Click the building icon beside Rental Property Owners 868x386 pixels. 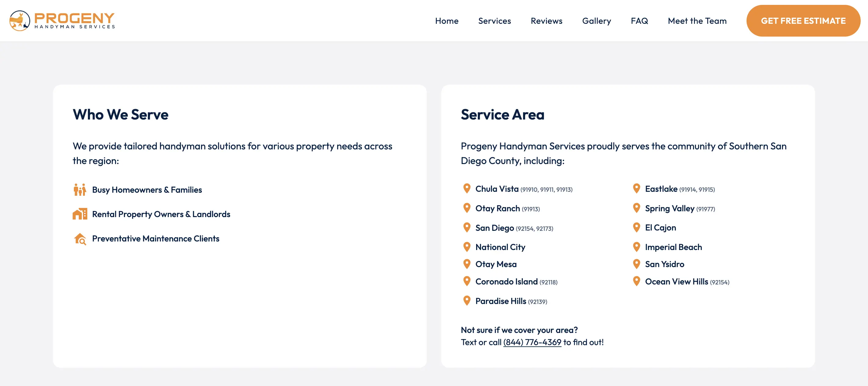coord(80,214)
